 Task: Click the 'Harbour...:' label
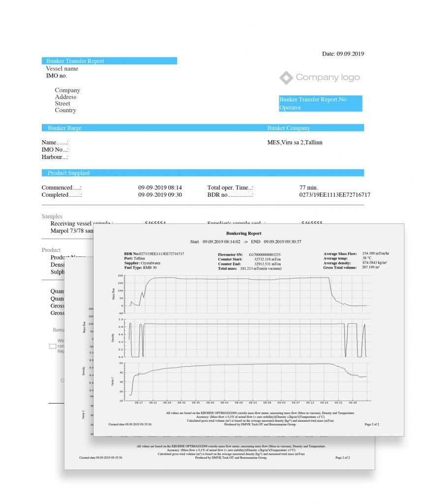55,157
